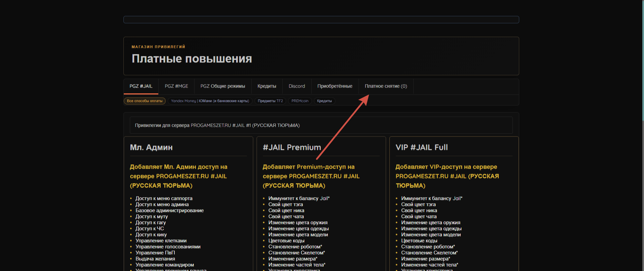The width and height of the screenshot is (644, 271).
Task: Filter by Yandex Money | ЮМани payment
Action: tap(210, 101)
